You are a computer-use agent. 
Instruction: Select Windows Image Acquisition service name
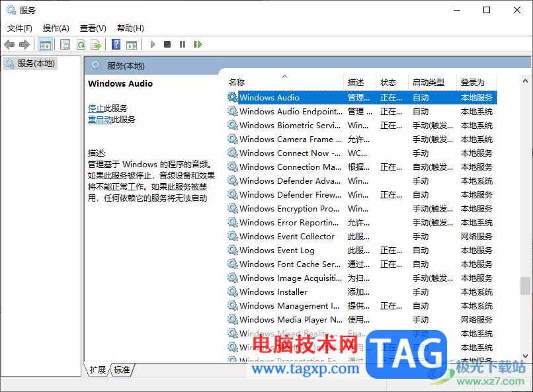coord(290,278)
